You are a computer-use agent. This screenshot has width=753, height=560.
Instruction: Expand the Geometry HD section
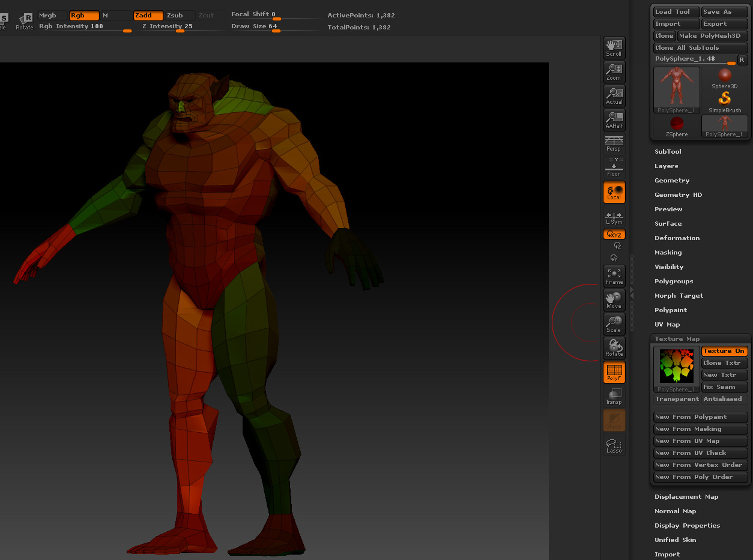[x=678, y=195]
